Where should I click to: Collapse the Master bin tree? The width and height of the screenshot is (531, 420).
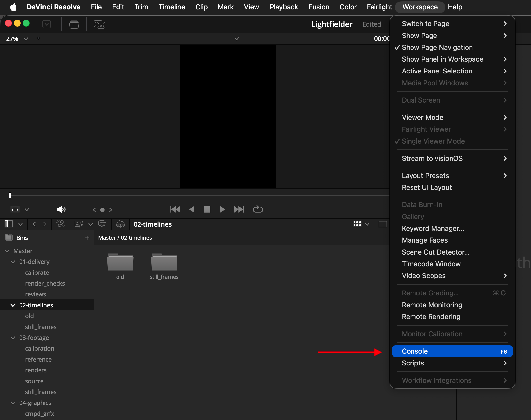(7, 251)
